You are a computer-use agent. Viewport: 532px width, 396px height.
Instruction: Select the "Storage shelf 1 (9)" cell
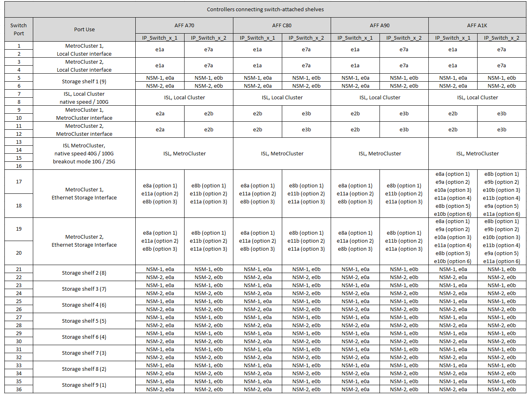(84, 82)
